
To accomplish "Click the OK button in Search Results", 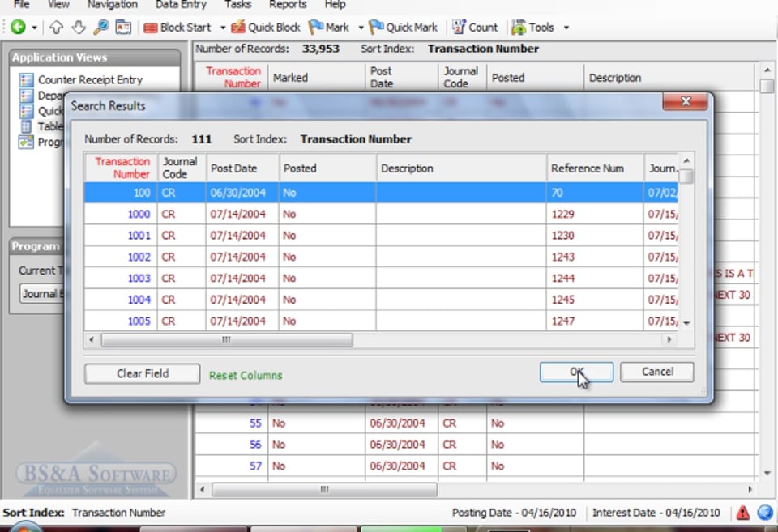I will click(x=576, y=372).
